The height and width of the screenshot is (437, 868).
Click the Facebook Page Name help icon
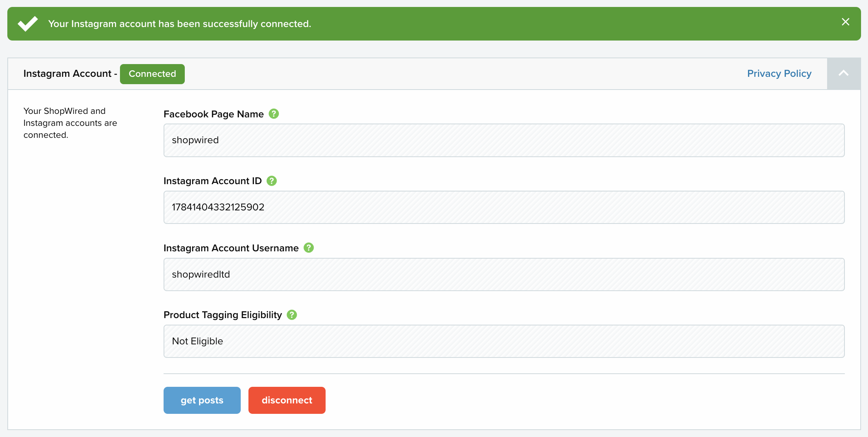coord(274,114)
